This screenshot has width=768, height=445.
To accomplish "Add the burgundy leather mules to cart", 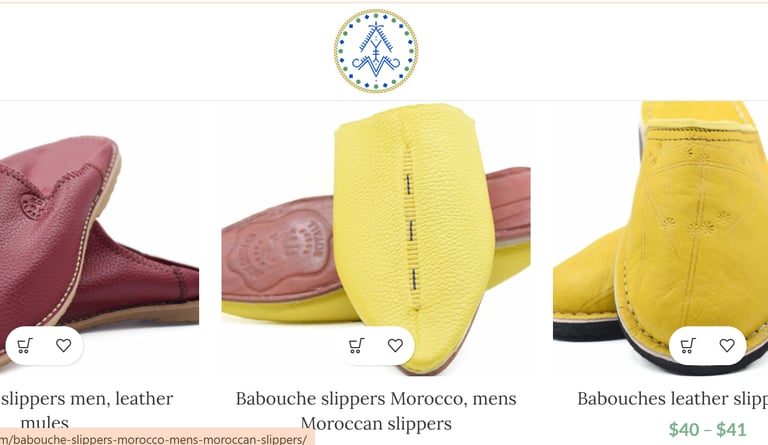I will [24, 346].
